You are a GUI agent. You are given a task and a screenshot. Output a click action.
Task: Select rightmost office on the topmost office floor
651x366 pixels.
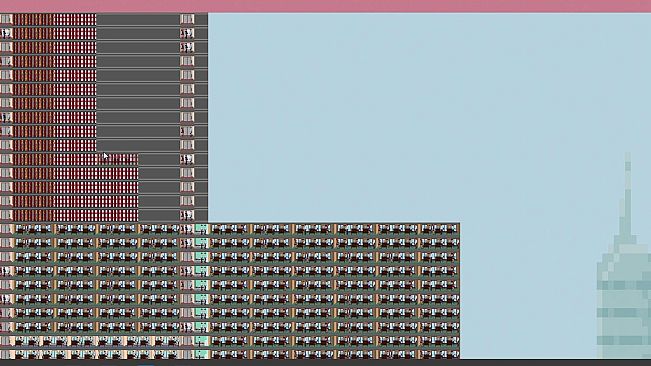[438, 229]
